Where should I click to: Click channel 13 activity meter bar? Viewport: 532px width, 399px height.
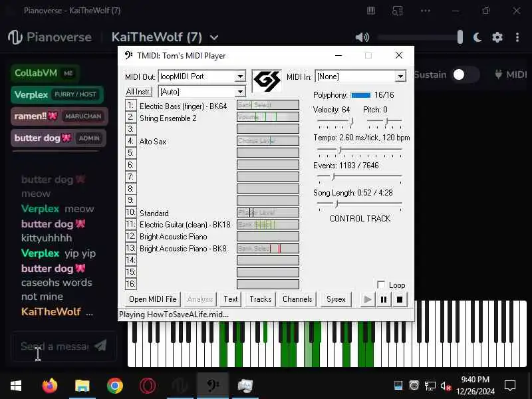(x=268, y=248)
